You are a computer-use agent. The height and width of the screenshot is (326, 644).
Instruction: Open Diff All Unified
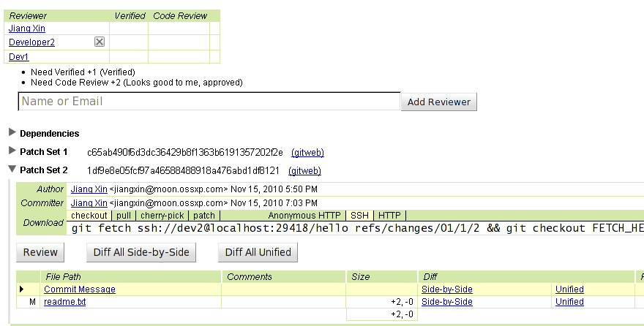258,252
